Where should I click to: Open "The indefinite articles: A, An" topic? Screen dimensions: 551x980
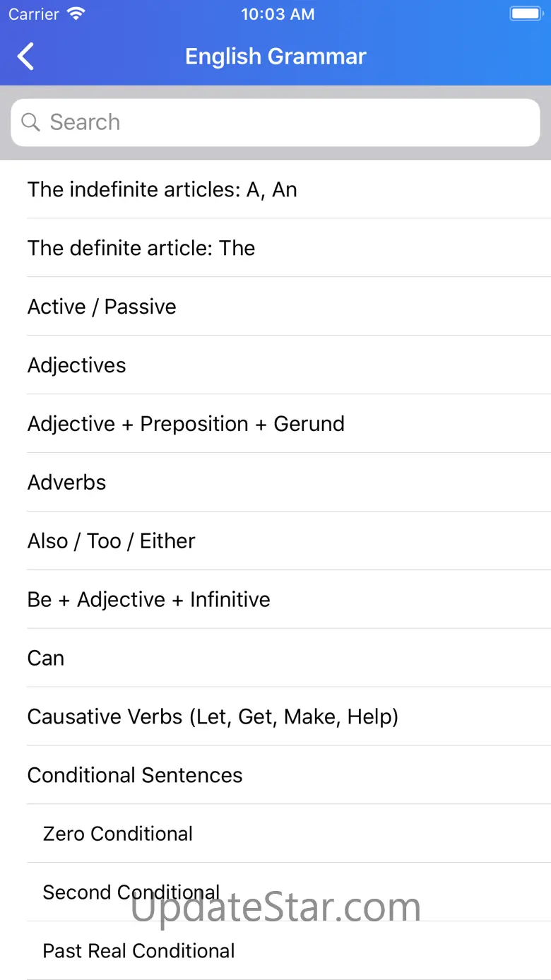tap(162, 189)
